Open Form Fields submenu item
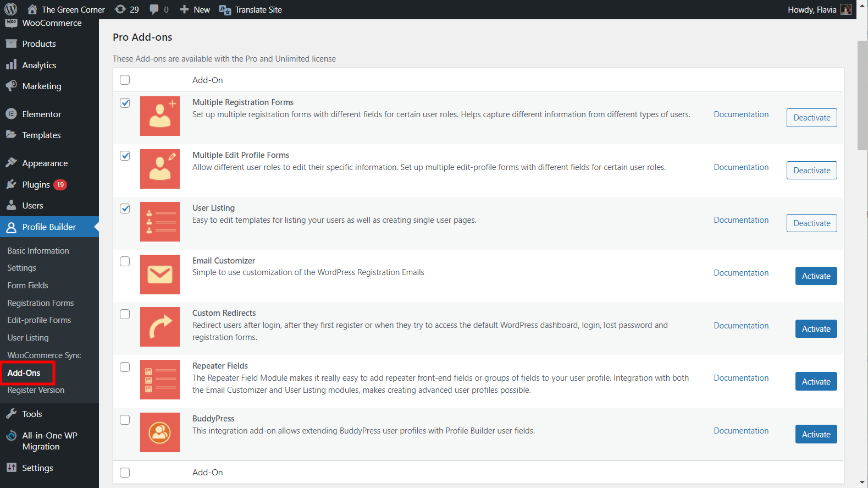 coord(28,286)
